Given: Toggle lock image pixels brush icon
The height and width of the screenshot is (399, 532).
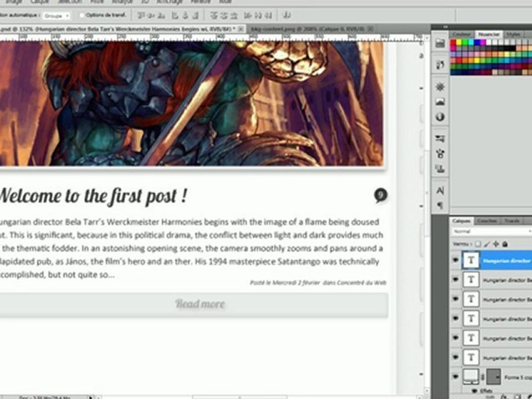Looking at the screenshot, I should click(487, 244).
